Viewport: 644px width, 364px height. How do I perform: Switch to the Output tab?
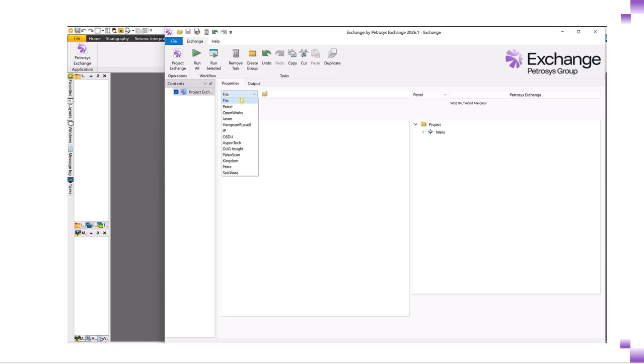tap(254, 84)
